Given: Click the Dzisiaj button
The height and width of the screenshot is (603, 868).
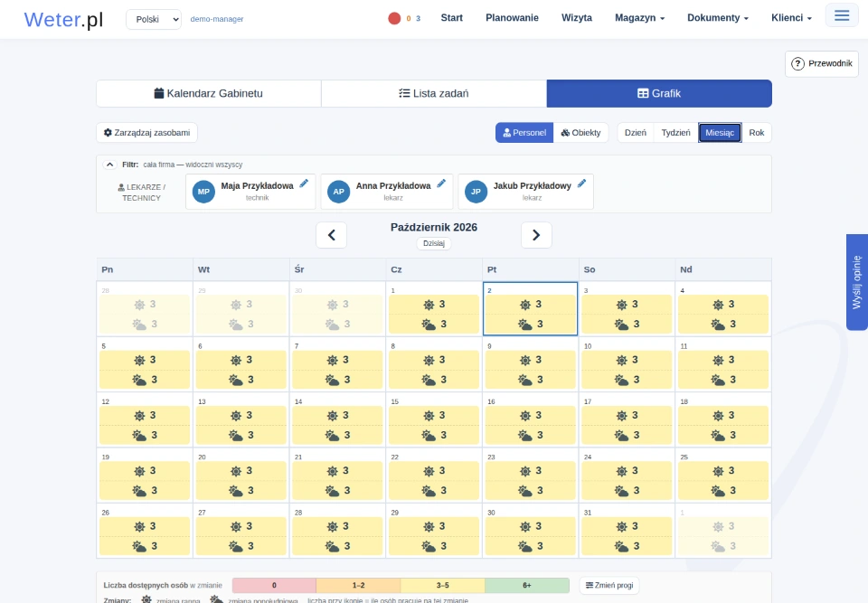Looking at the screenshot, I should [434, 243].
